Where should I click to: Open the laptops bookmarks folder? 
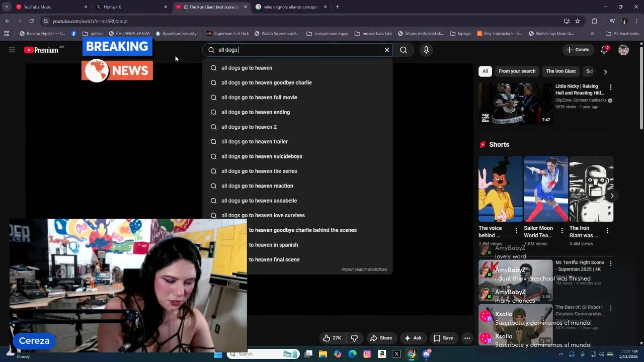(461, 34)
